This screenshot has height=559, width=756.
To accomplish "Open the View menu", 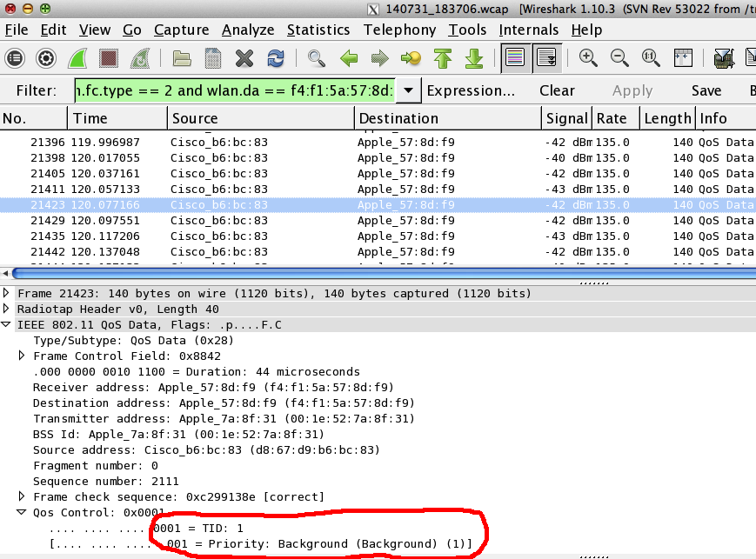I will click(x=95, y=30).
